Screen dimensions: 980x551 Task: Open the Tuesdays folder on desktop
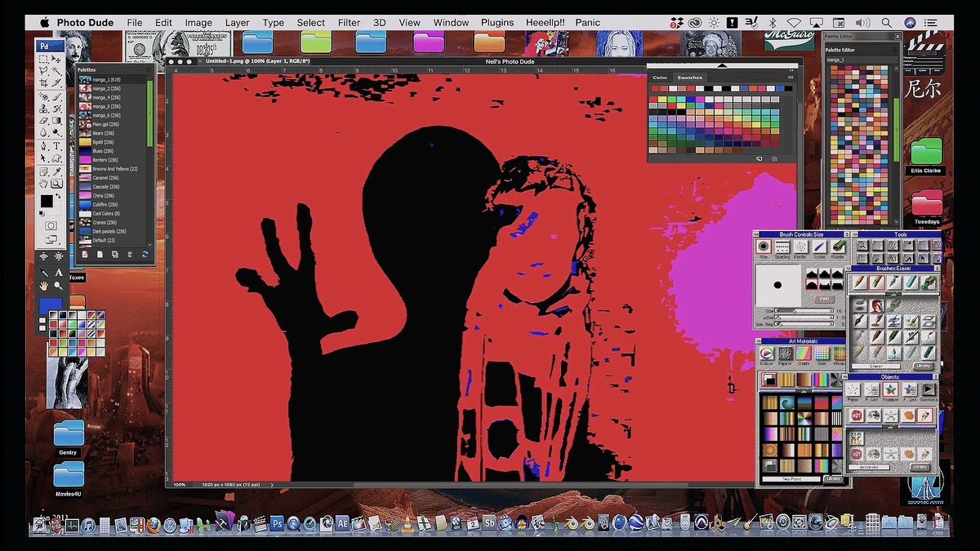[x=927, y=207]
